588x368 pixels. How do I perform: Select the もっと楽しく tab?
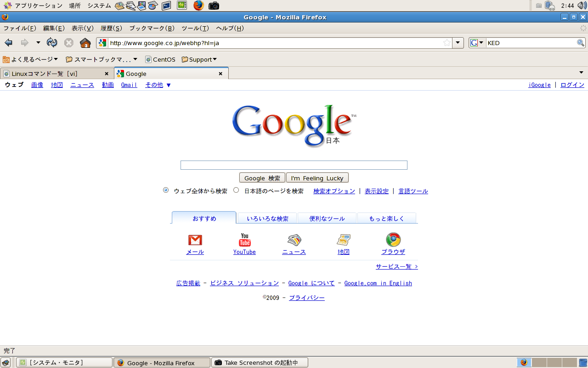click(x=387, y=218)
